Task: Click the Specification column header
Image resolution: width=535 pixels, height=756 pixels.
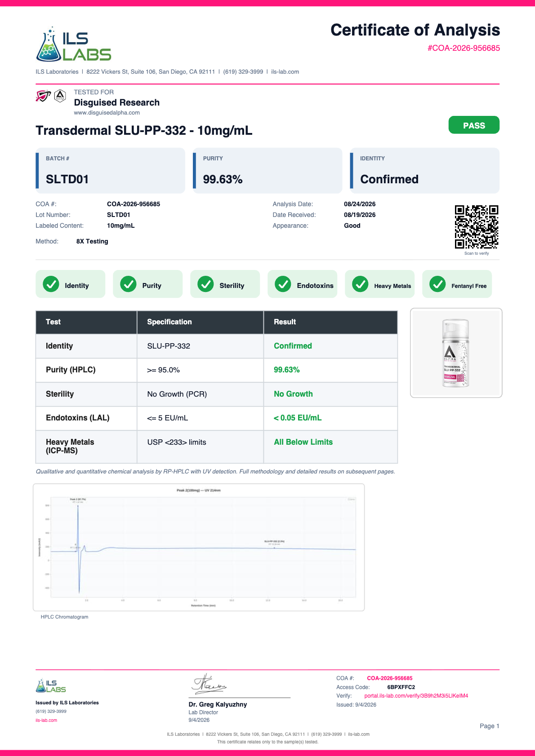Action: point(200,322)
